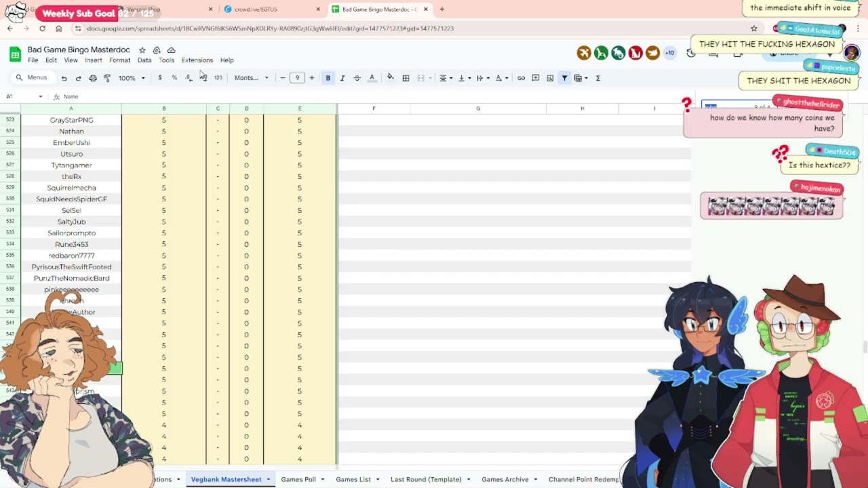Screen dimensions: 868x488
Task: Open the font family dropdown
Action: coord(251,78)
